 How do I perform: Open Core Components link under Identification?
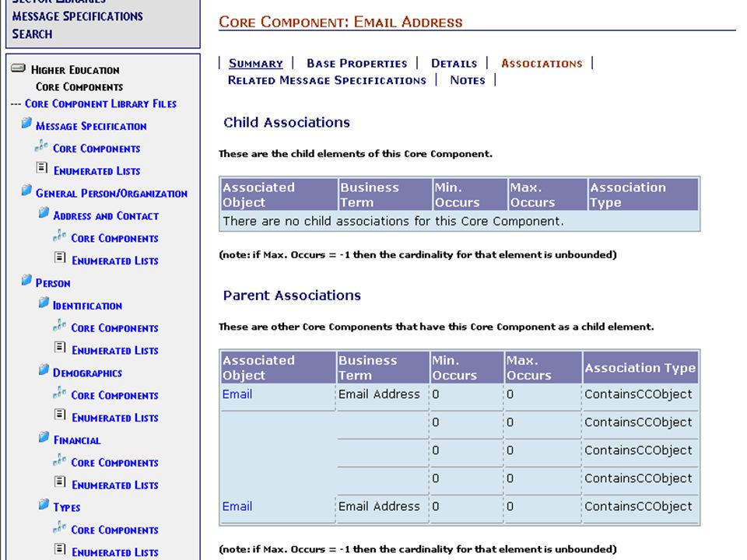pyautogui.click(x=114, y=328)
